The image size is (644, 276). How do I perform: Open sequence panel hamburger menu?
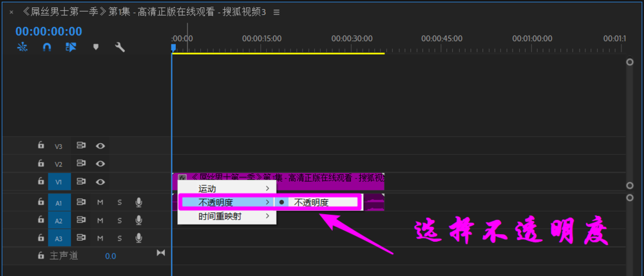click(276, 12)
